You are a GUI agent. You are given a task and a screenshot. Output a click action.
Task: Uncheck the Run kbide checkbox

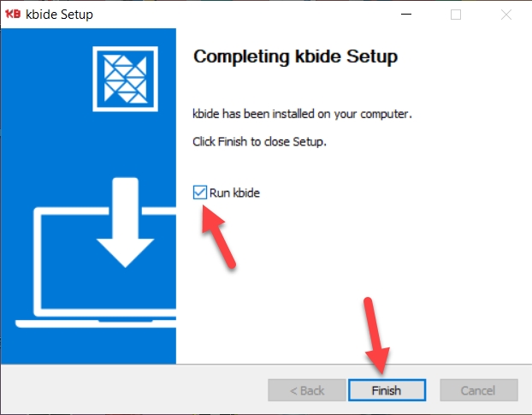pos(200,193)
